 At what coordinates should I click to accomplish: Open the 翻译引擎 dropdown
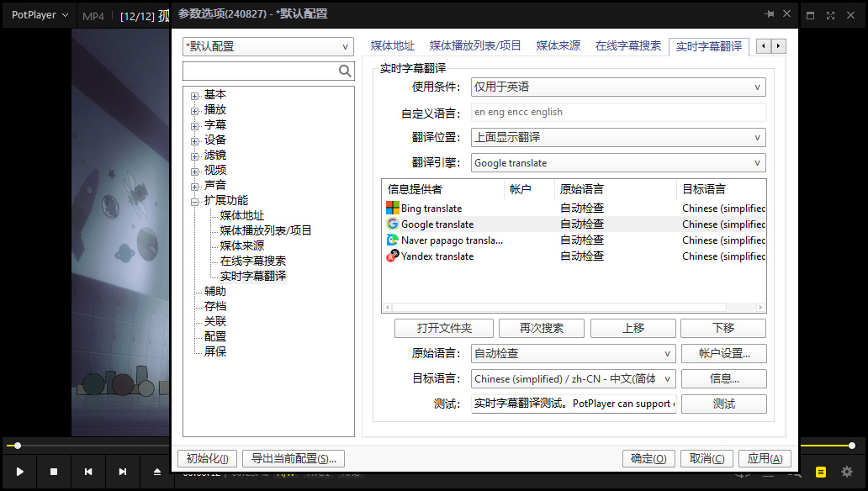point(618,163)
